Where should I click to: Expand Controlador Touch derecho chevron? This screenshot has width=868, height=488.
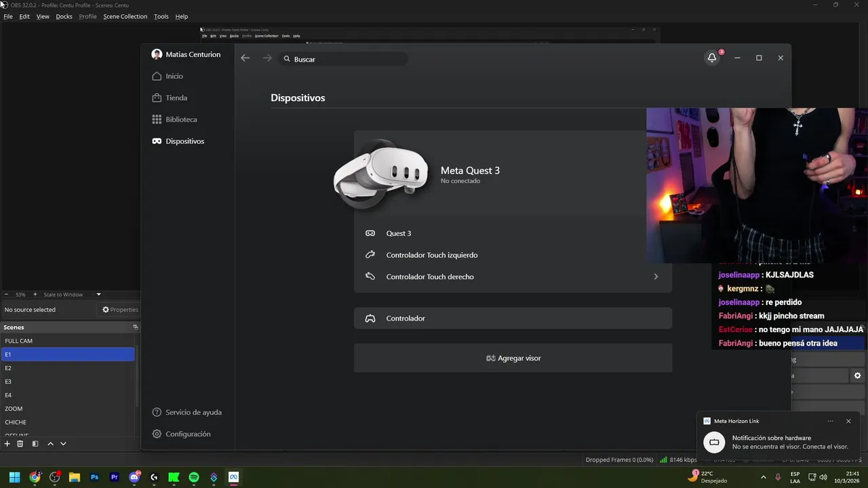click(x=656, y=277)
